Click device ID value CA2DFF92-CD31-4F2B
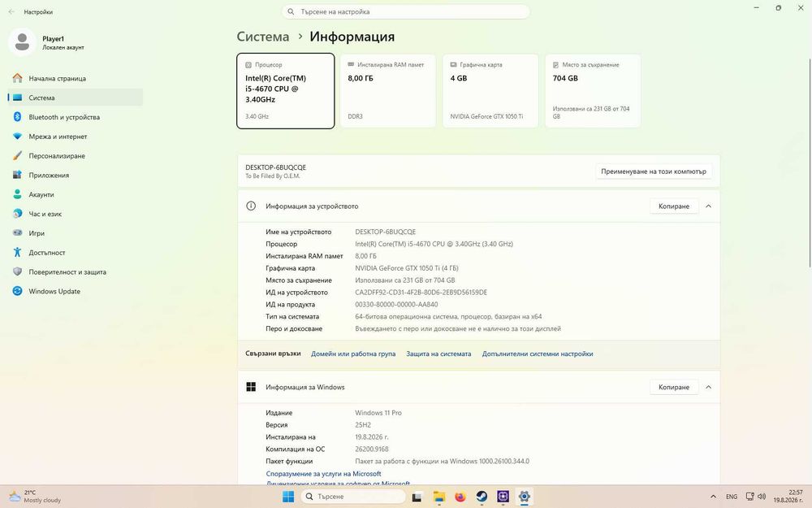 click(x=421, y=293)
